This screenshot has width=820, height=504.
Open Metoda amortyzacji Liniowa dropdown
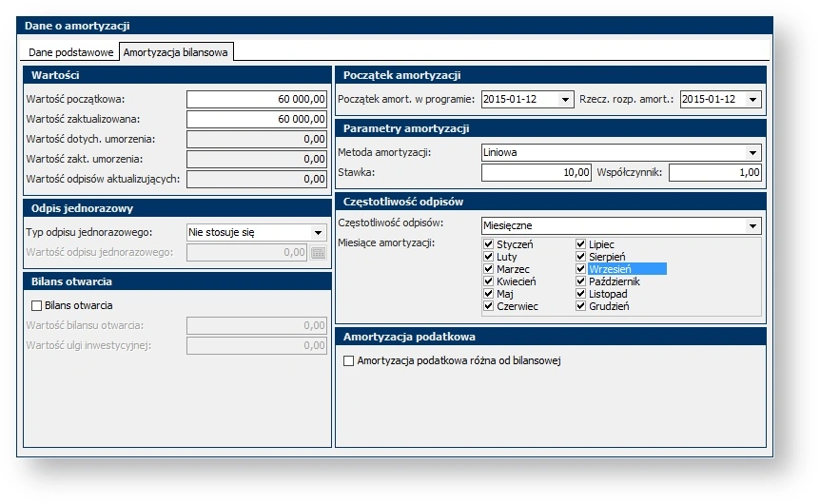pos(752,153)
